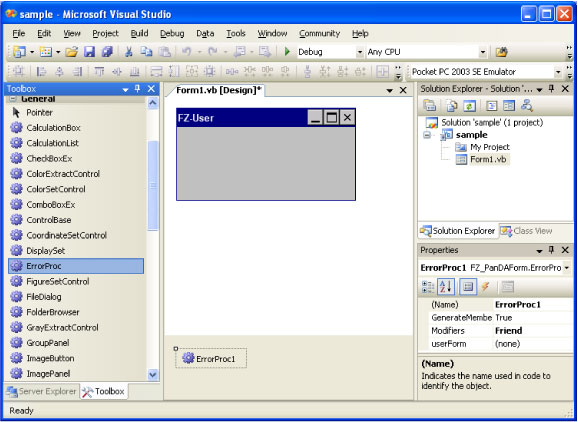Click the New Project toolbar icon
Viewport: 578px width, 422px height.
point(19,52)
